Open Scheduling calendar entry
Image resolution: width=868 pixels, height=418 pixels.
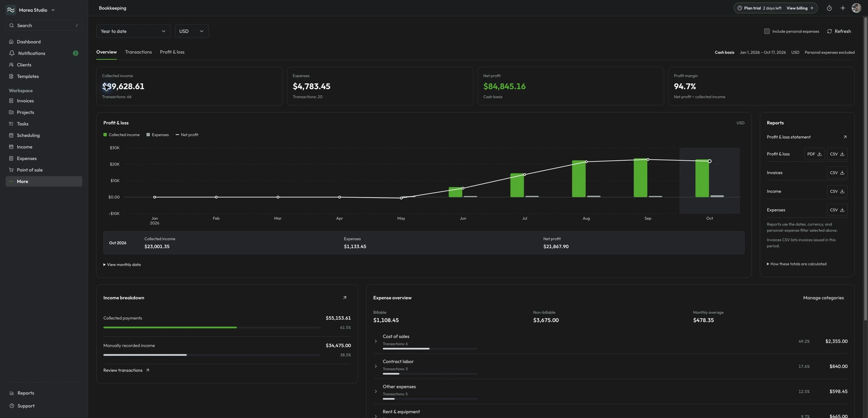point(44,135)
